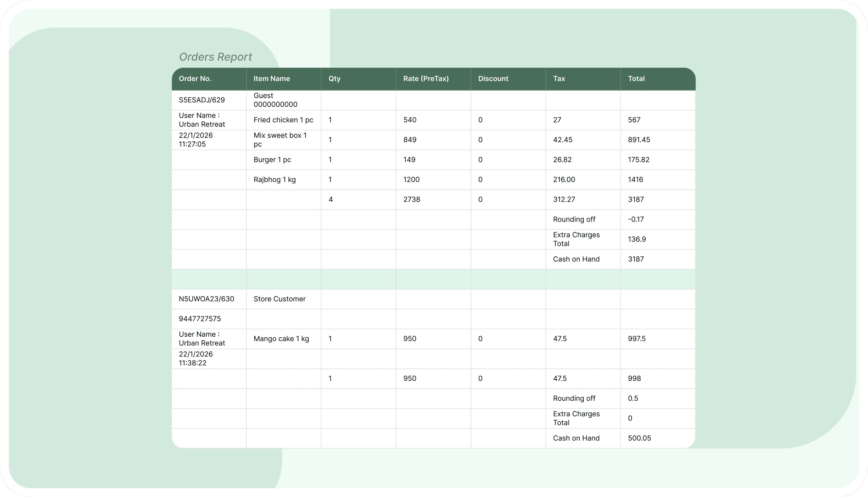Click the Rajbhog 1 kg entry
868x497 pixels.
275,179
